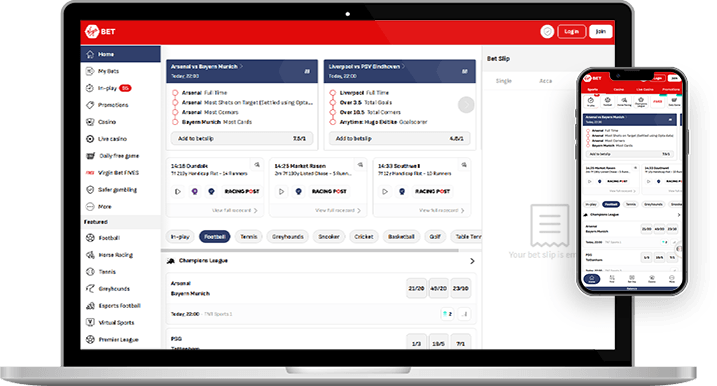This screenshot has height=386, width=717.
Task: Open Liverpool vs PSV Eindhoven card header
Action: click(400, 71)
